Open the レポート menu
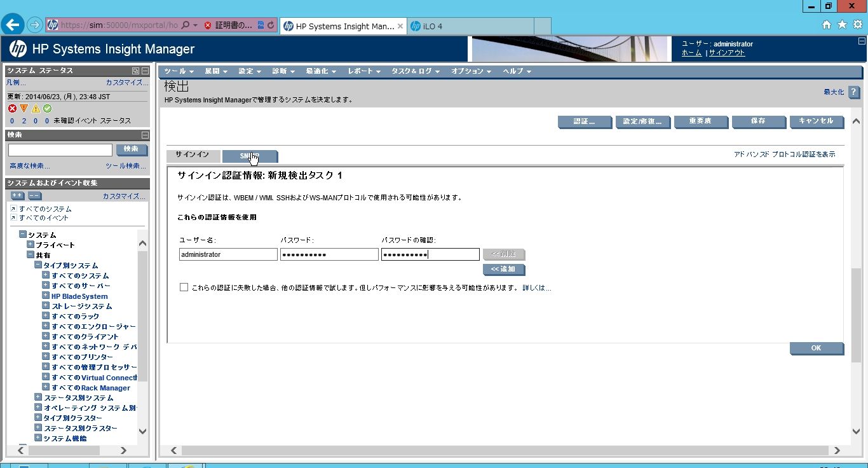Screen dimensions: 868x468 pos(364,71)
